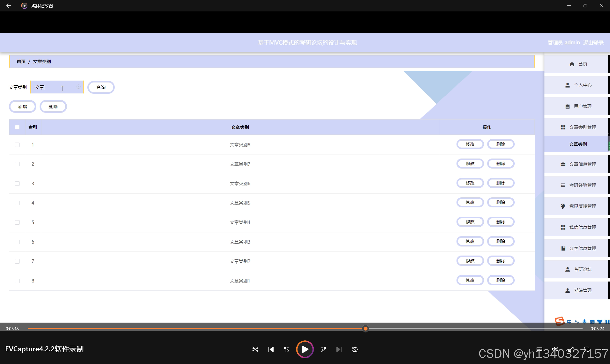The height and width of the screenshot is (364, 610).
Task: Click the media player back arrow
Action: click(x=8, y=6)
